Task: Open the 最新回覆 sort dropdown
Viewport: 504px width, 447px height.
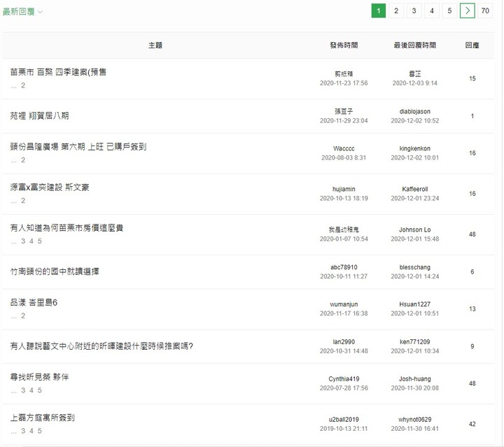Action: tap(22, 12)
